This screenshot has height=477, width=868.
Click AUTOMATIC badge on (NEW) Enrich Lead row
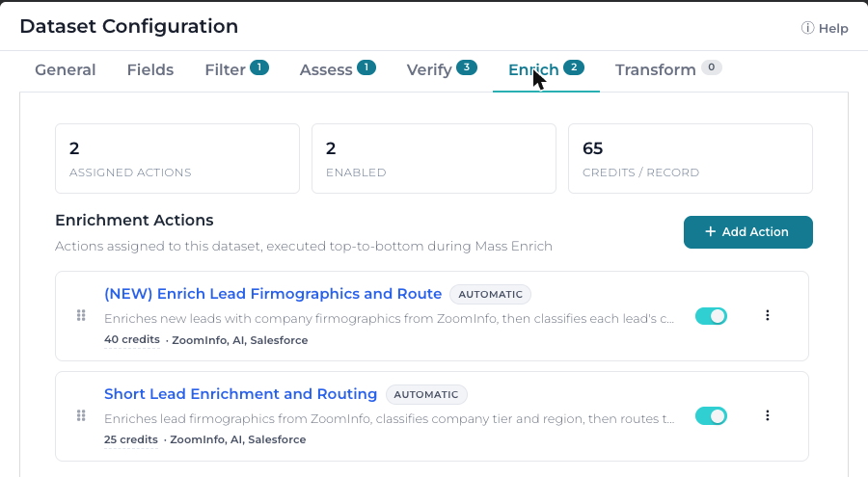(x=491, y=294)
